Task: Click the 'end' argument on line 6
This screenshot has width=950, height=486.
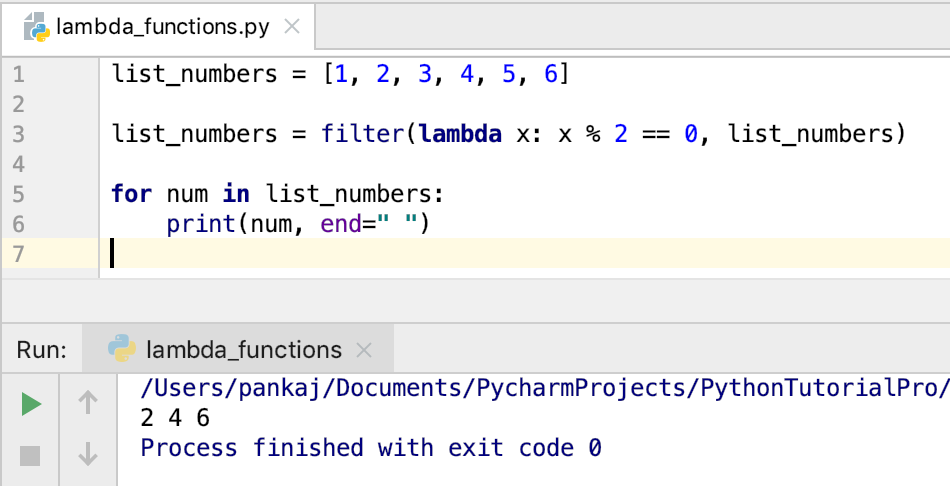Action: point(340,224)
